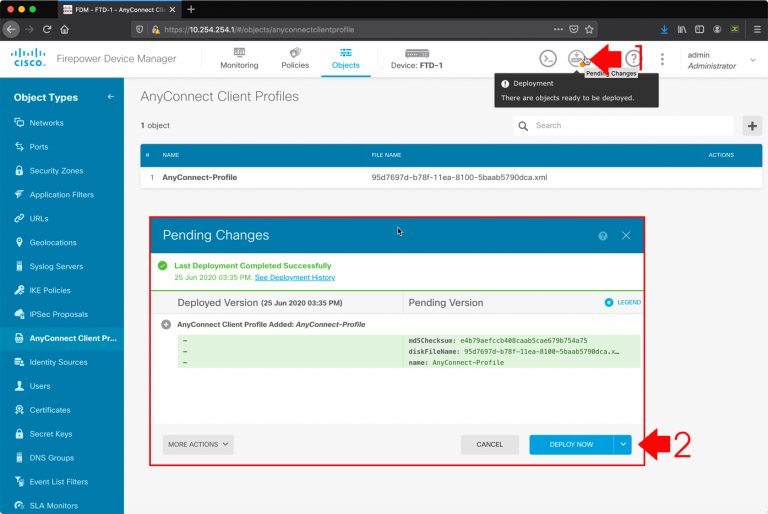Open browser downloads arrow
The height and width of the screenshot is (514, 768).
664,29
